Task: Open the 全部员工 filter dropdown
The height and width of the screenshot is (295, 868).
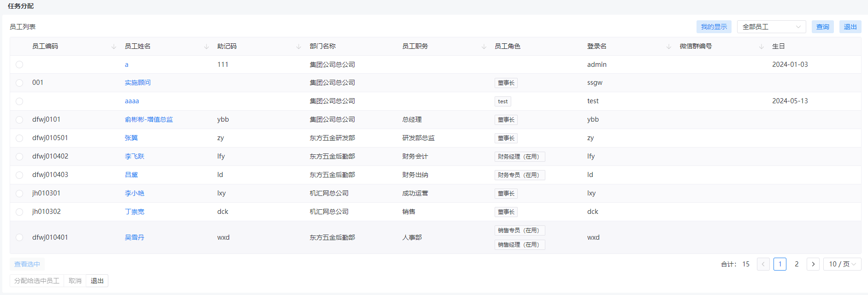Action: [772, 27]
